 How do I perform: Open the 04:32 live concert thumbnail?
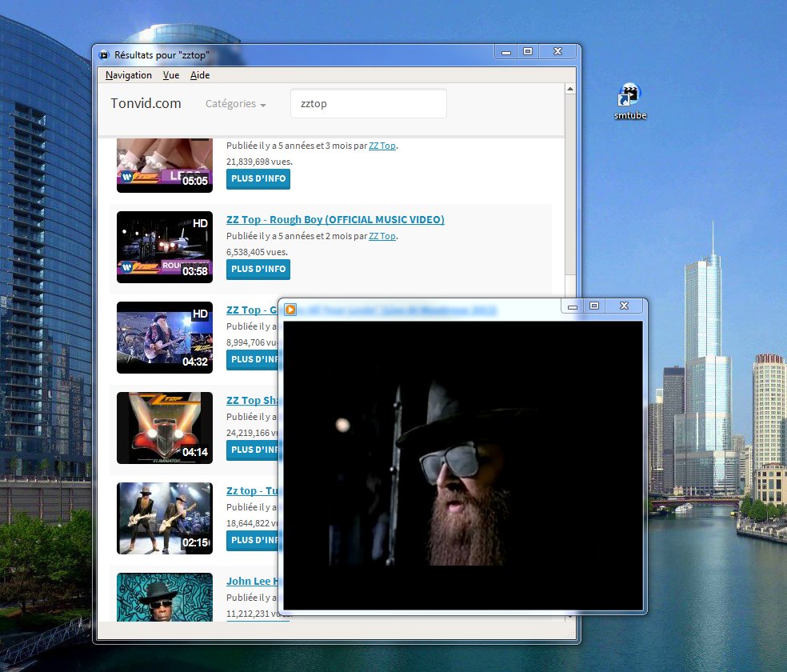tap(165, 338)
